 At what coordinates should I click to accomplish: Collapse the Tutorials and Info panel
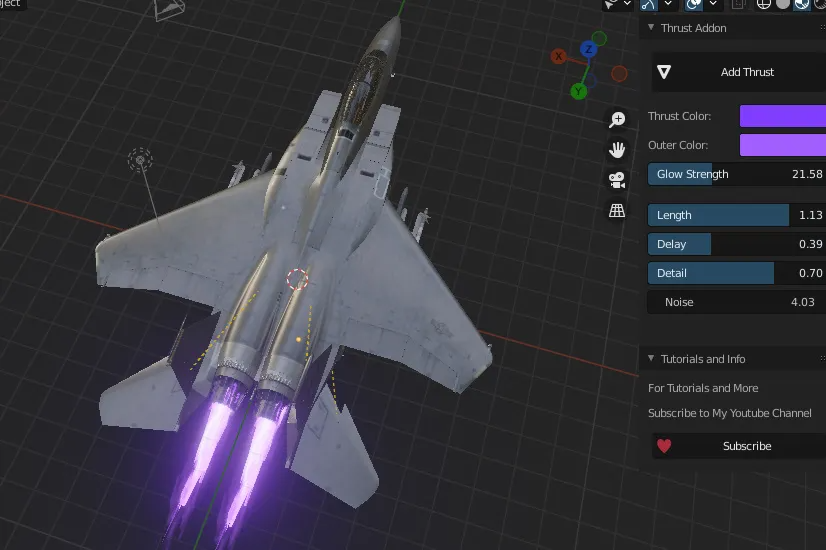click(651, 358)
